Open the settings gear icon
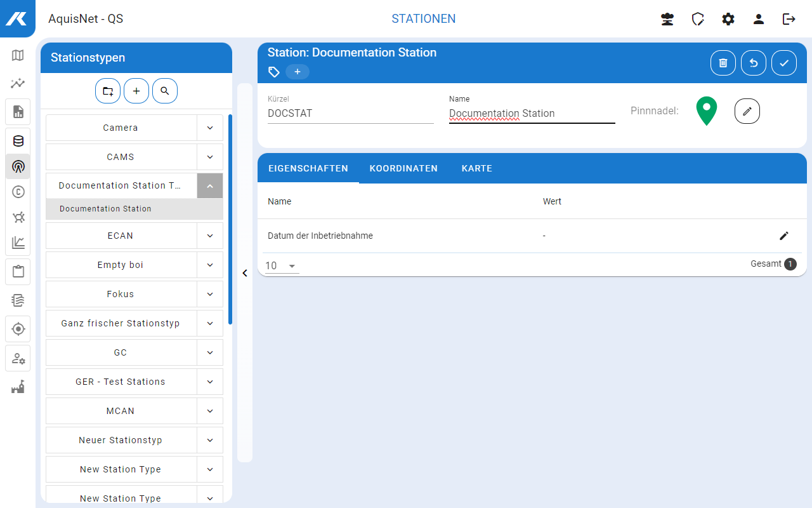 [728, 19]
